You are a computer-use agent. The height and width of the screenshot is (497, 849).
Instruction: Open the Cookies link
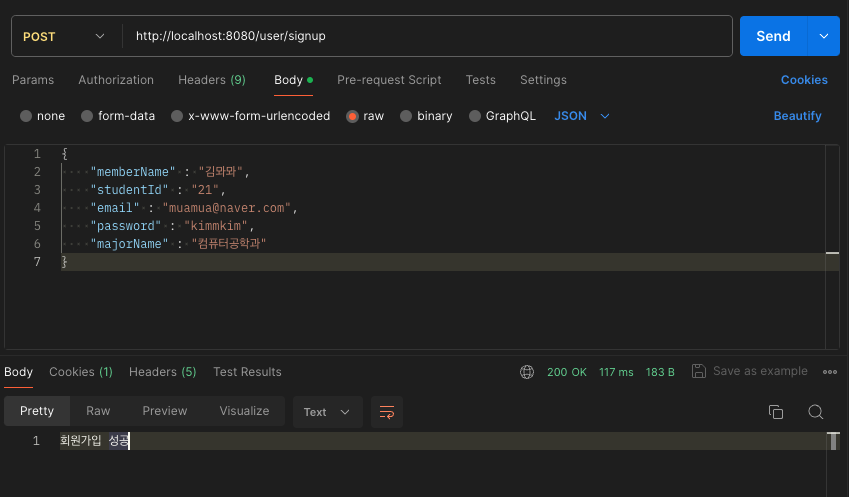(x=804, y=80)
